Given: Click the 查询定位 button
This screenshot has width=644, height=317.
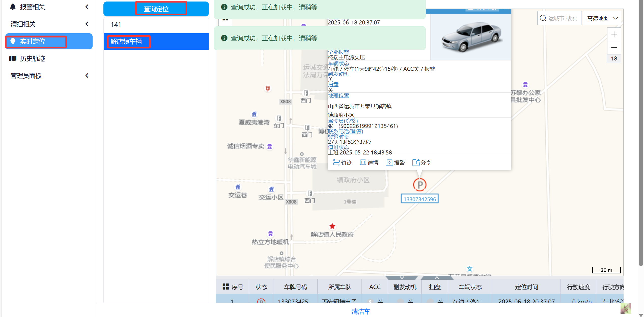Looking at the screenshot, I should pyautogui.click(x=156, y=9).
